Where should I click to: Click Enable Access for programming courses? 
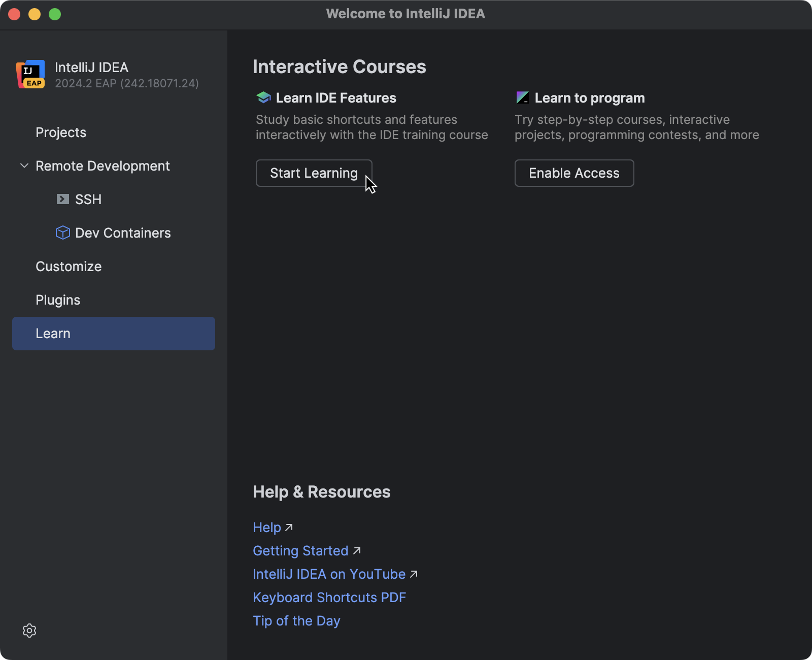(574, 173)
